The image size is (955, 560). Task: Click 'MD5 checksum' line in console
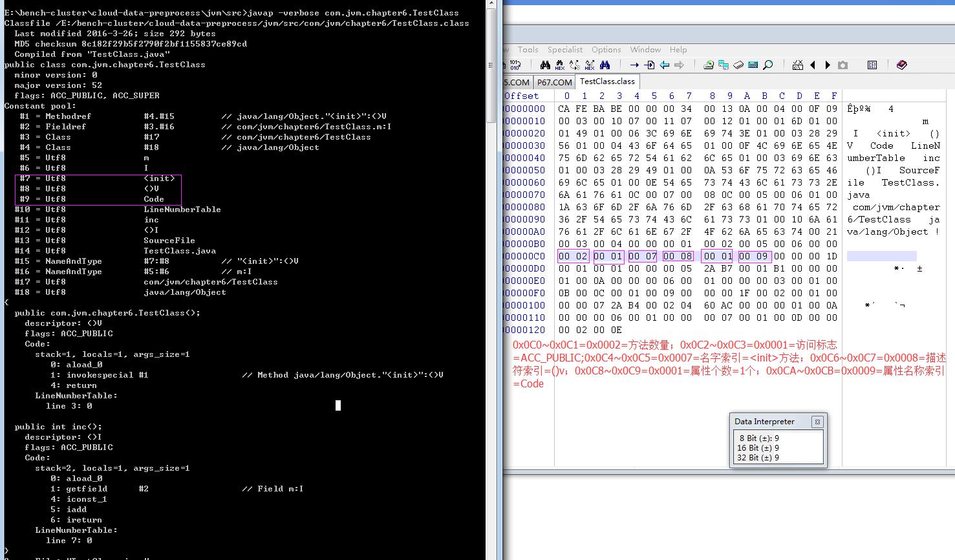click(x=131, y=44)
